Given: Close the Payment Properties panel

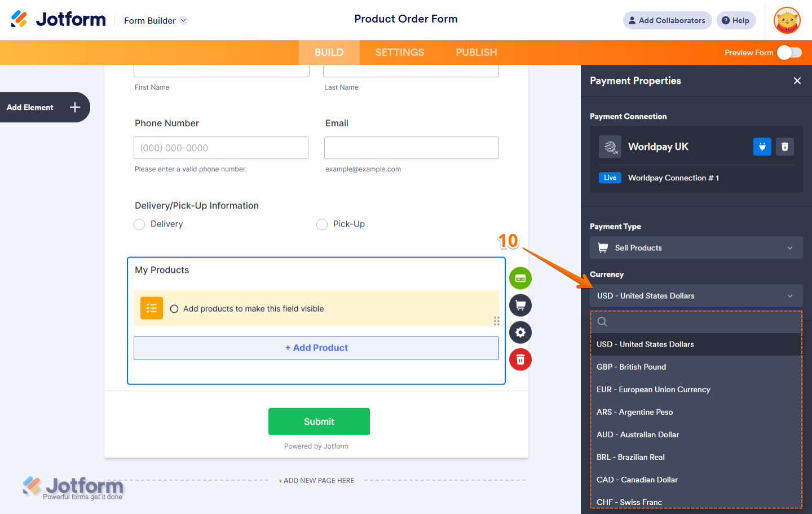Looking at the screenshot, I should coord(797,81).
